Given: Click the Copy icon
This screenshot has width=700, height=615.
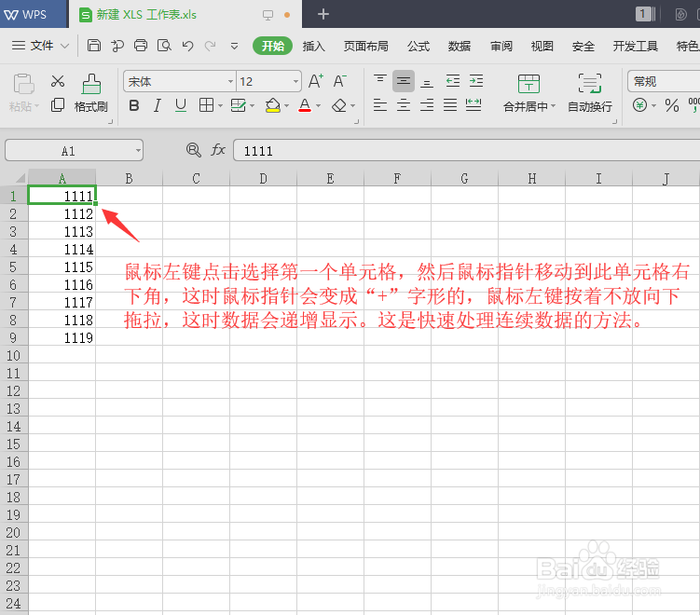Looking at the screenshot, I should [x=58, y=105].
